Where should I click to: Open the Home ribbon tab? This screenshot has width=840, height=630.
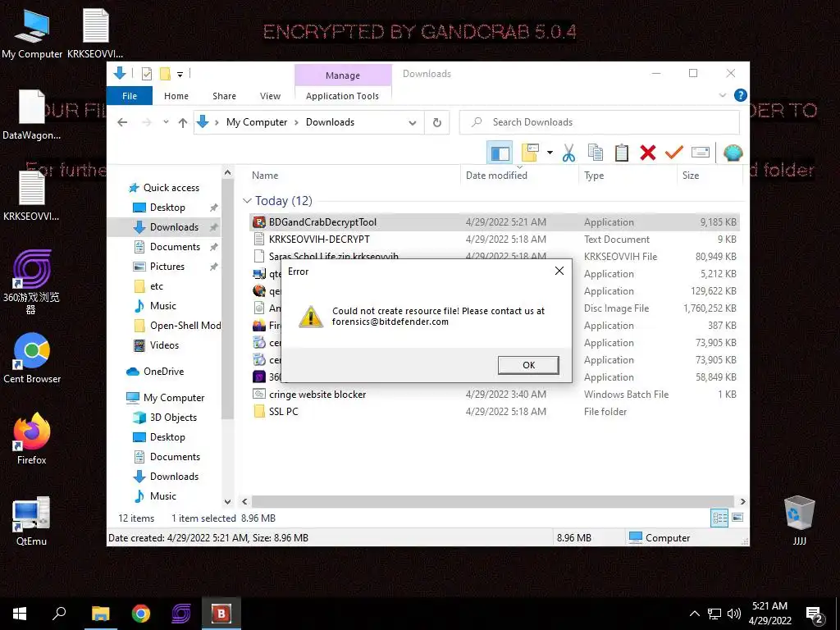point(176,96)
